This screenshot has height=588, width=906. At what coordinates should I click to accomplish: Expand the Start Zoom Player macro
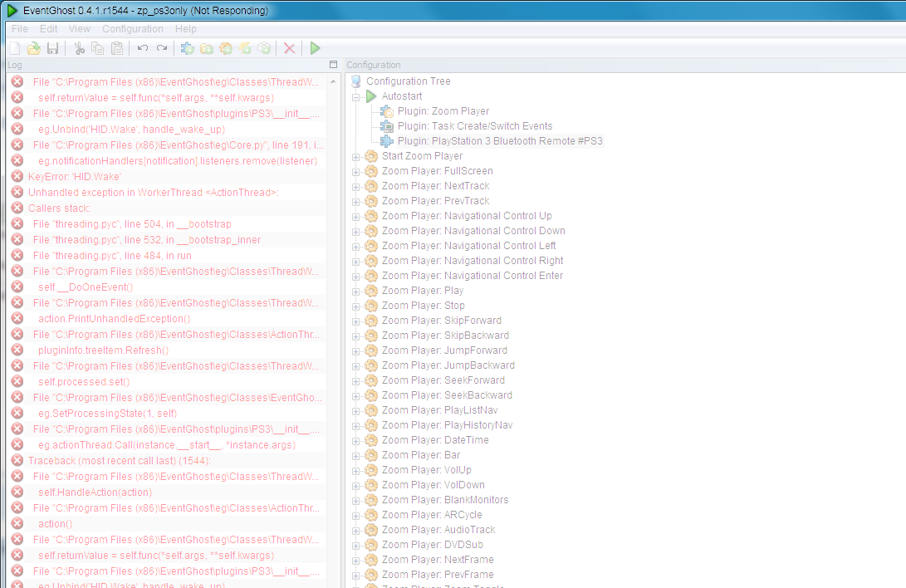356,157
